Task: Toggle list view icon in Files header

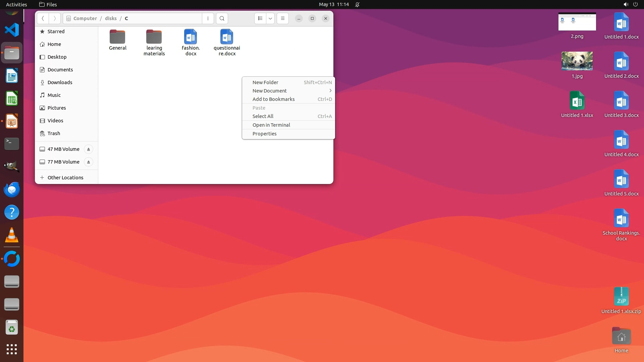Action: [x=260, y=18]
